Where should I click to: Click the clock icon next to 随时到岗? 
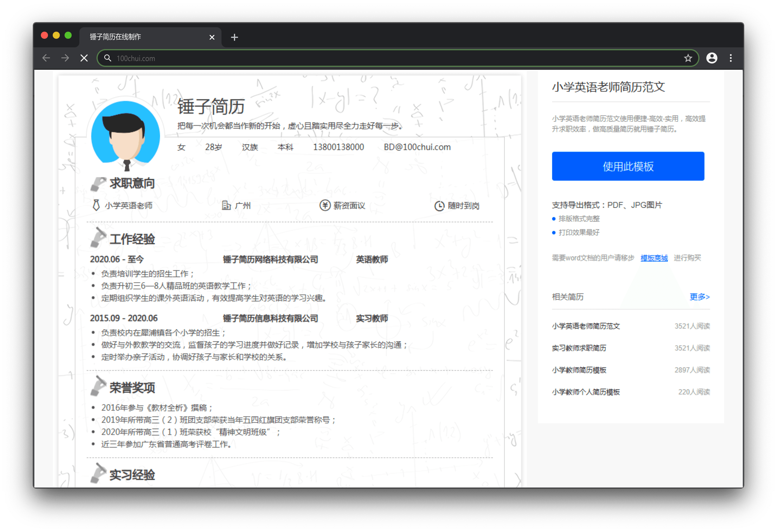click(x=439, y=206)
